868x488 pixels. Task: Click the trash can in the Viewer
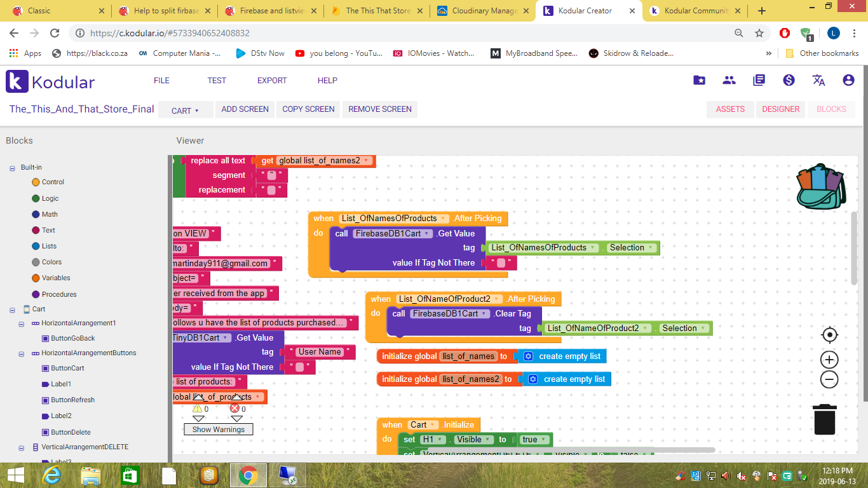tap(824, 420)
